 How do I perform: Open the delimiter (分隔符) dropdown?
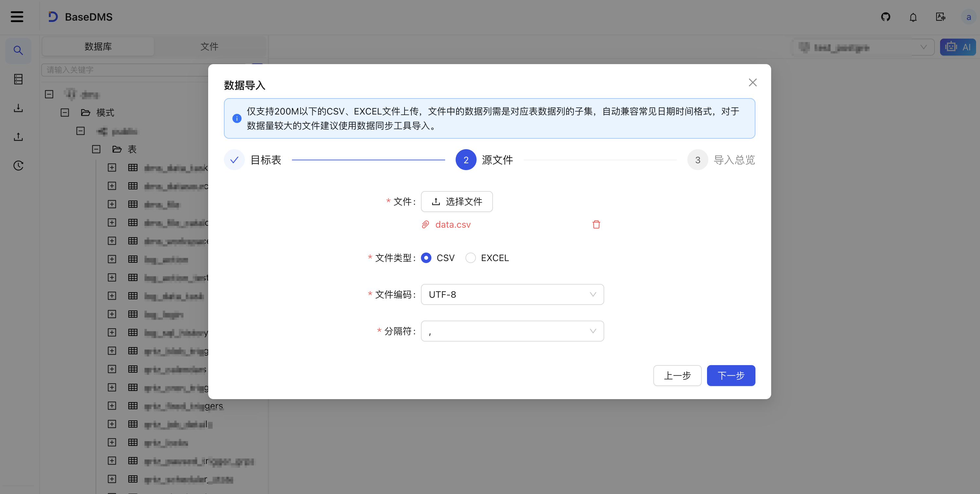(512, 331)
